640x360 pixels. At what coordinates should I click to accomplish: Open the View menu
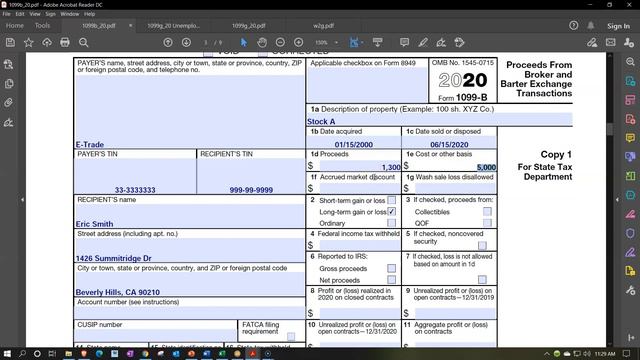(x=35, y=14)
